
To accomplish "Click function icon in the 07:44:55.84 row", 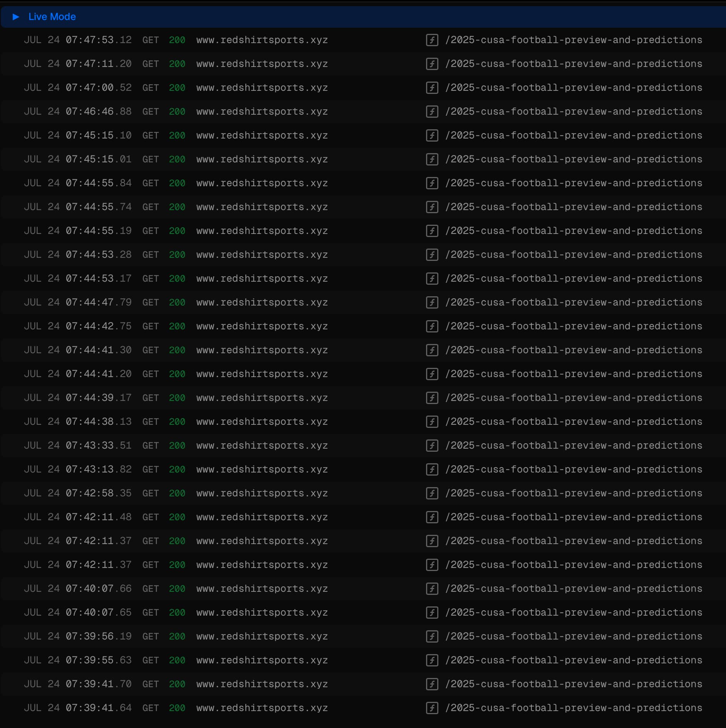I will point(432,183).
